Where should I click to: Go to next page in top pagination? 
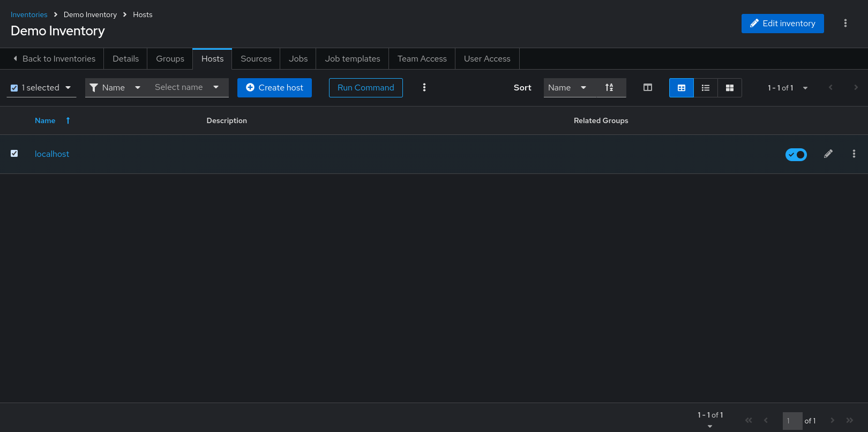[856, 87]
